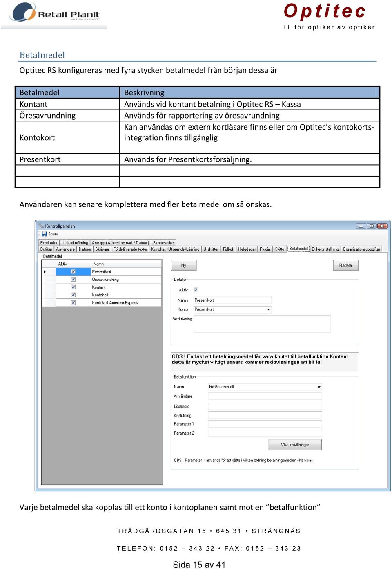Viewport: 392px width, 569px height.
Task: Click the Namn field containing Presentkort
Action: coord(232,300)
